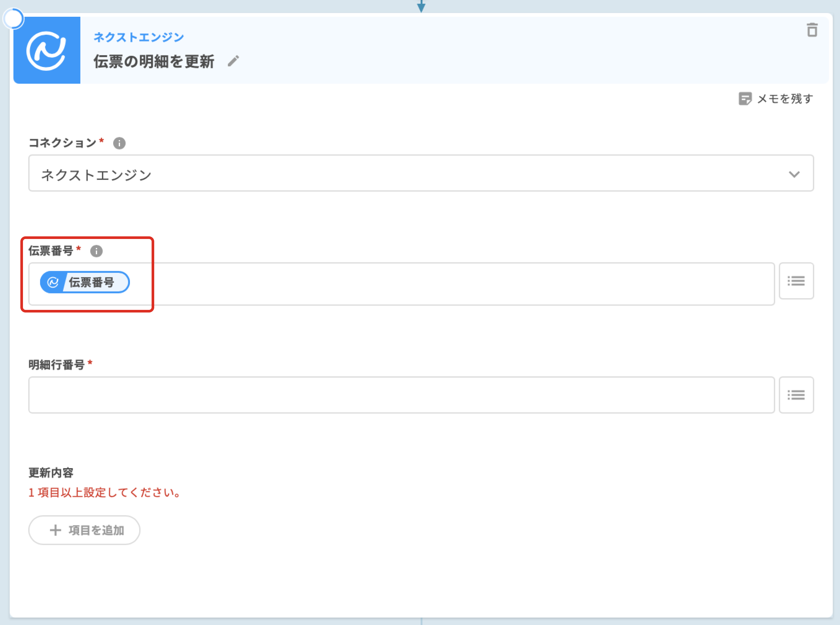The height and width of the screenshot is (625, 840).
Task: Click the circular node handle at the top-left corner
Action: point(13,18)
